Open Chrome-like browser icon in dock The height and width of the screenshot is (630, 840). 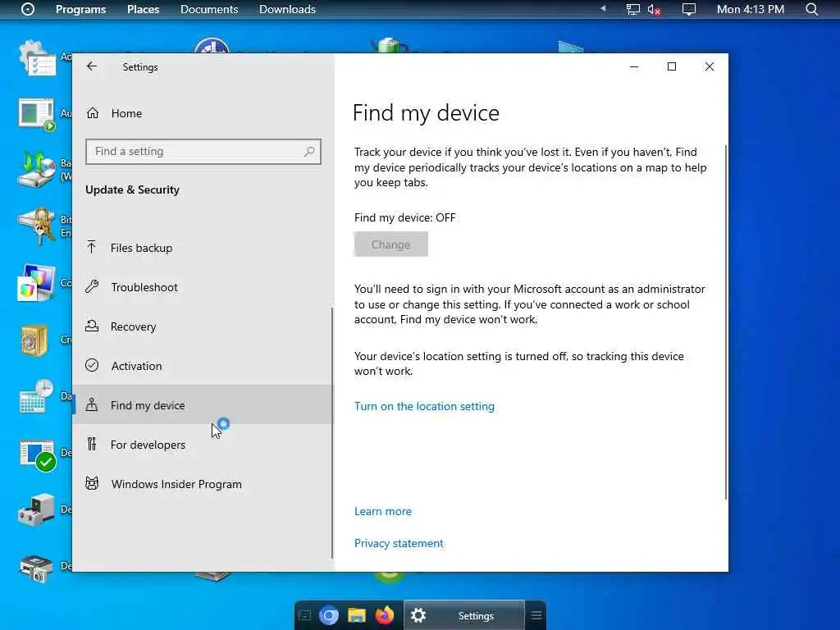coord(329,615)
